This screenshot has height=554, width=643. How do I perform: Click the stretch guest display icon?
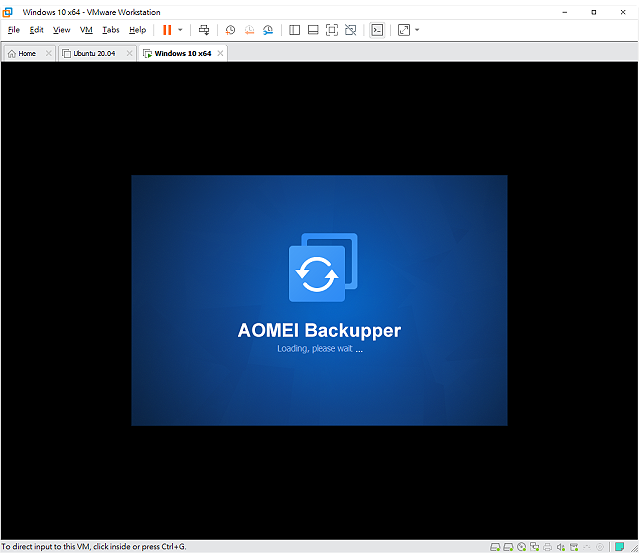pyautogui.click(x=404, y=30)
